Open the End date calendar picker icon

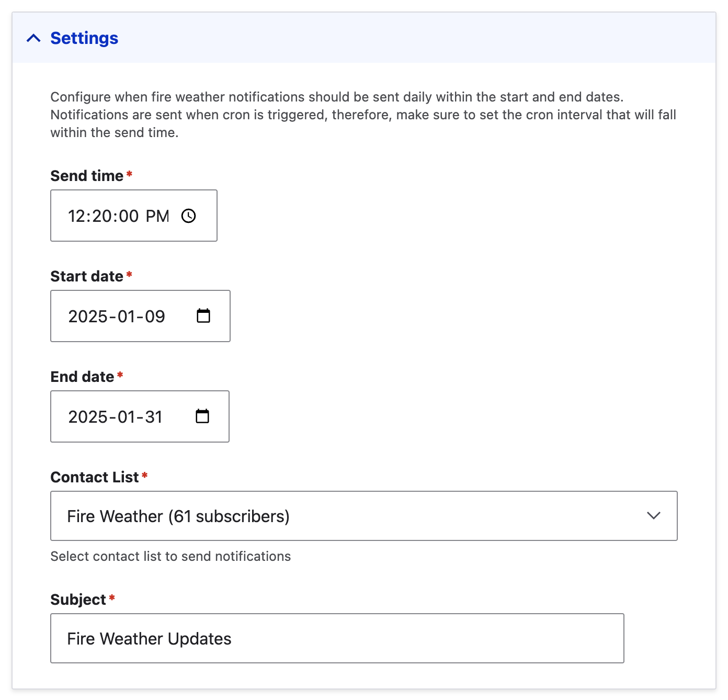[x=202, y=416]
